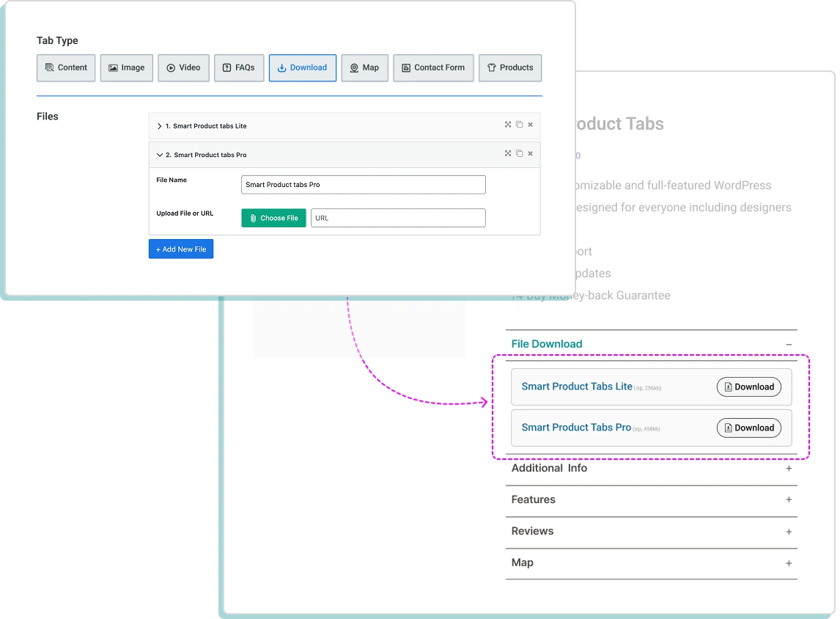
Task: Click the Smart Product Tabs Pro file link
Action: 576,427
